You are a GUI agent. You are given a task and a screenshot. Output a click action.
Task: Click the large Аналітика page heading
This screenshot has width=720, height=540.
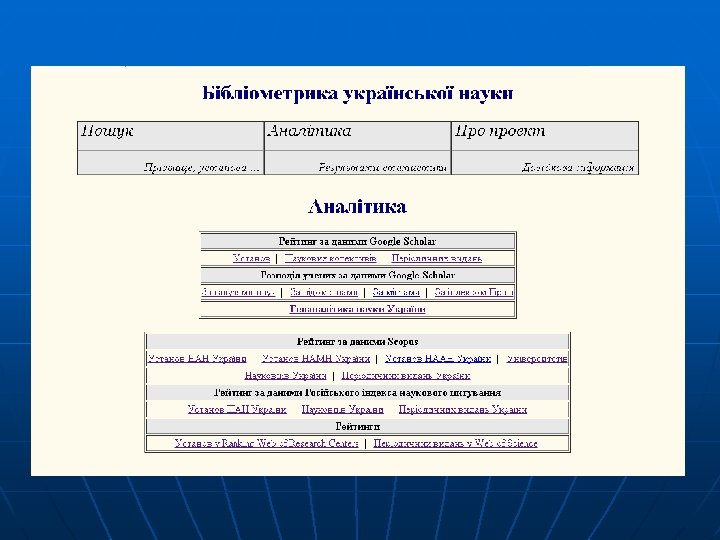click(x=358, y=207)
